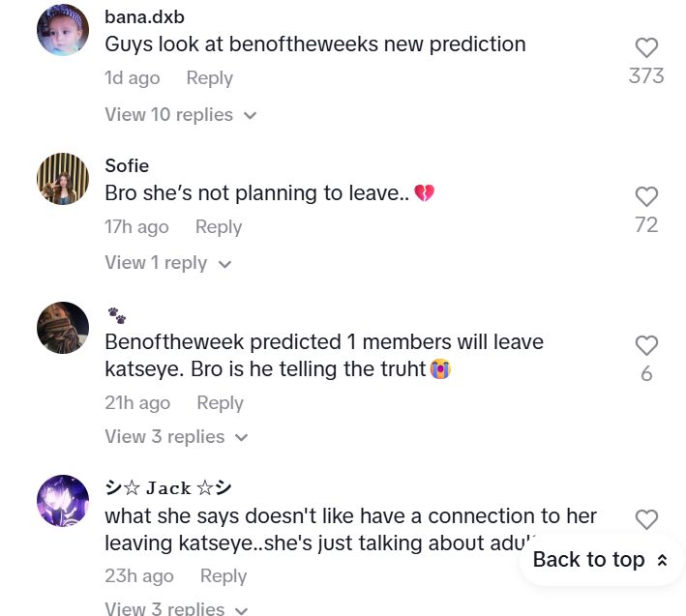The width and height of the screenshot is (686, 616).
Task: Reply to the Benoftheweek predicted comment
Action: click(220, 403)
